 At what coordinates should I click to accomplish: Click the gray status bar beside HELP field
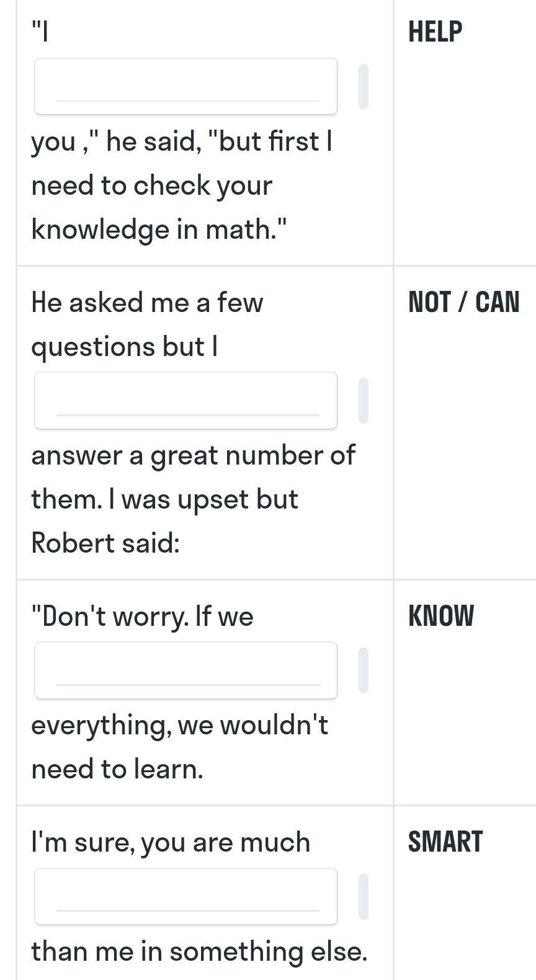click(x=364, y=86)
